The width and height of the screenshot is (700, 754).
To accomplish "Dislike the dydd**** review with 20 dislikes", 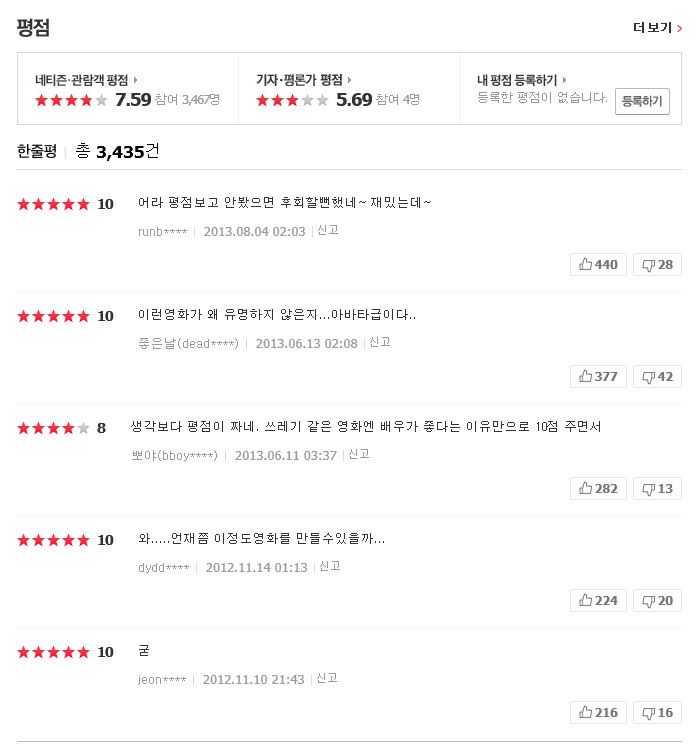I will tap(657, 601).
